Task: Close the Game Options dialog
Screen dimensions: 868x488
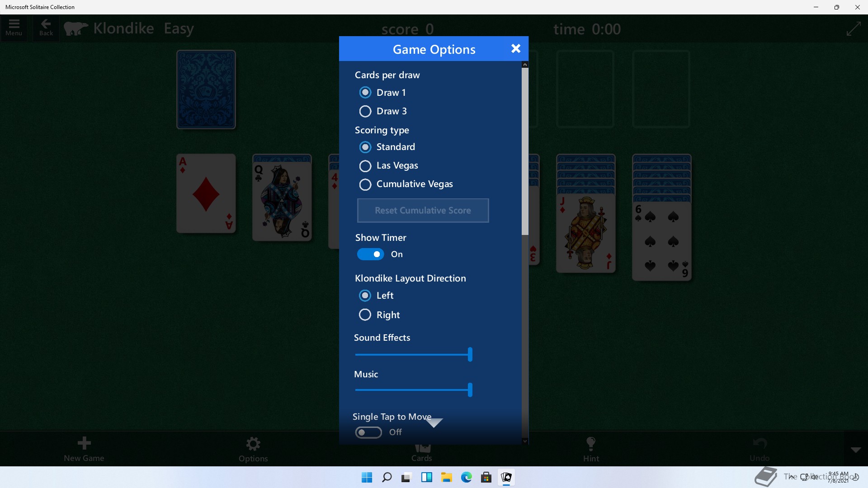Action: click(x=515, y=49)
